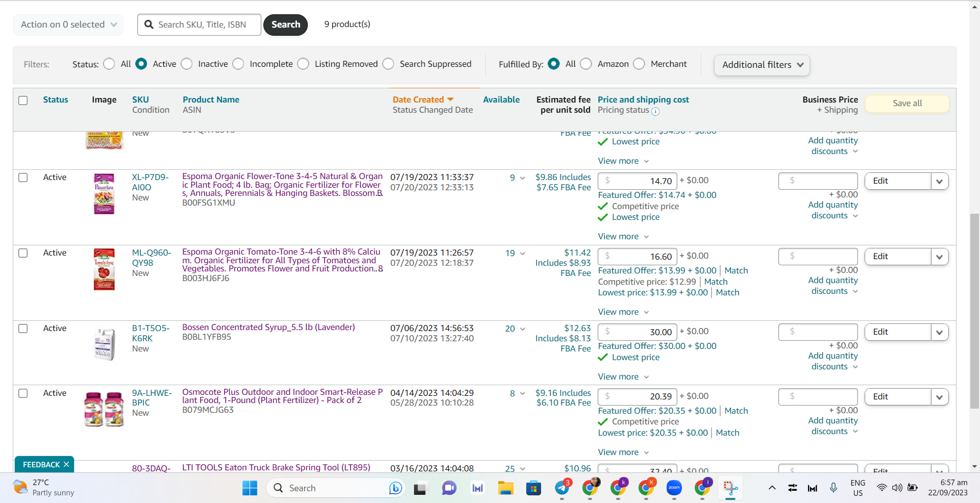Sort by Available column header
980x503 pixels.
tap(501, 99)
